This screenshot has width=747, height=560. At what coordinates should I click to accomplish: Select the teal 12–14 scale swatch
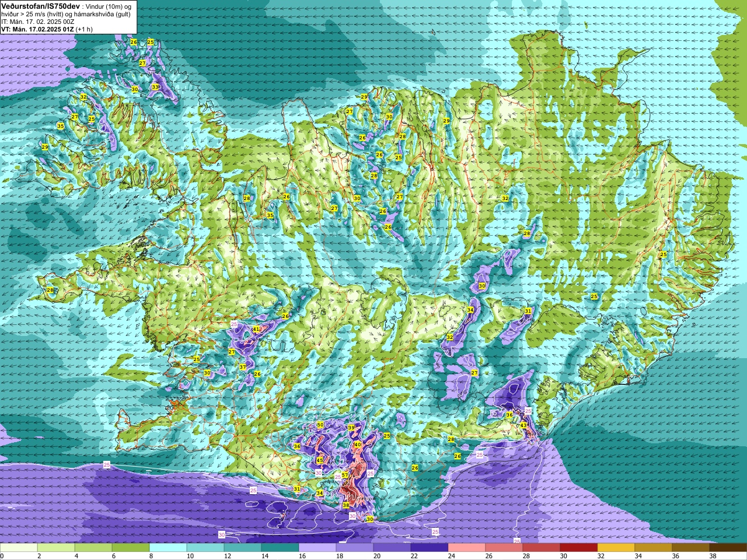coord(243,548)
